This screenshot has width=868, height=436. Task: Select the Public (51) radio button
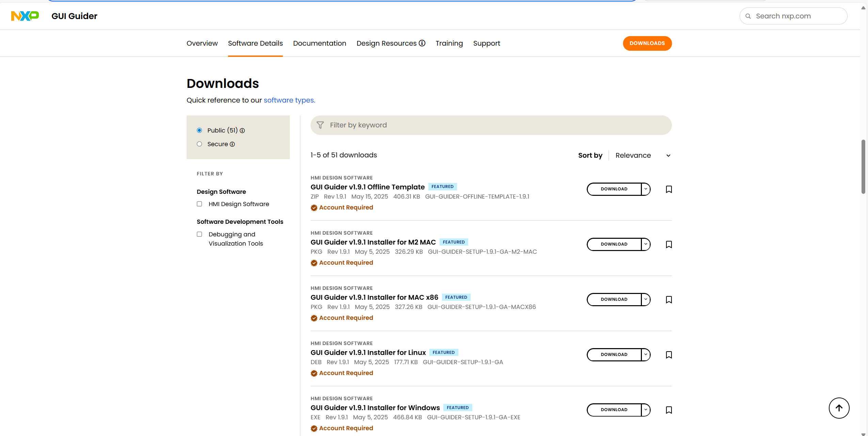tap(200, 130)
